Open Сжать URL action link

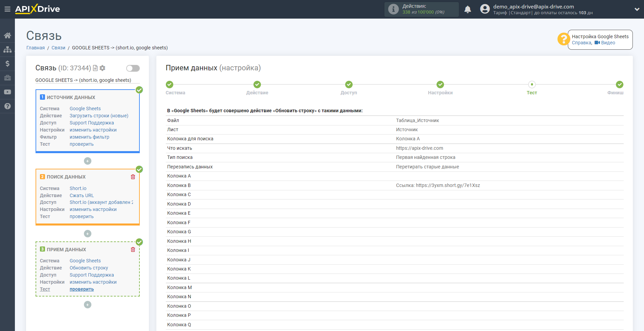(82, 195)
